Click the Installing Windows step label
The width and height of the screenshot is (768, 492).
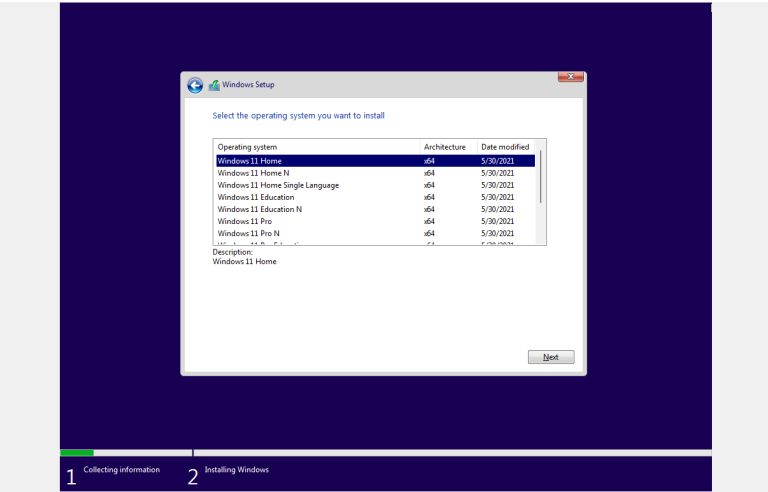click(237, 469)
